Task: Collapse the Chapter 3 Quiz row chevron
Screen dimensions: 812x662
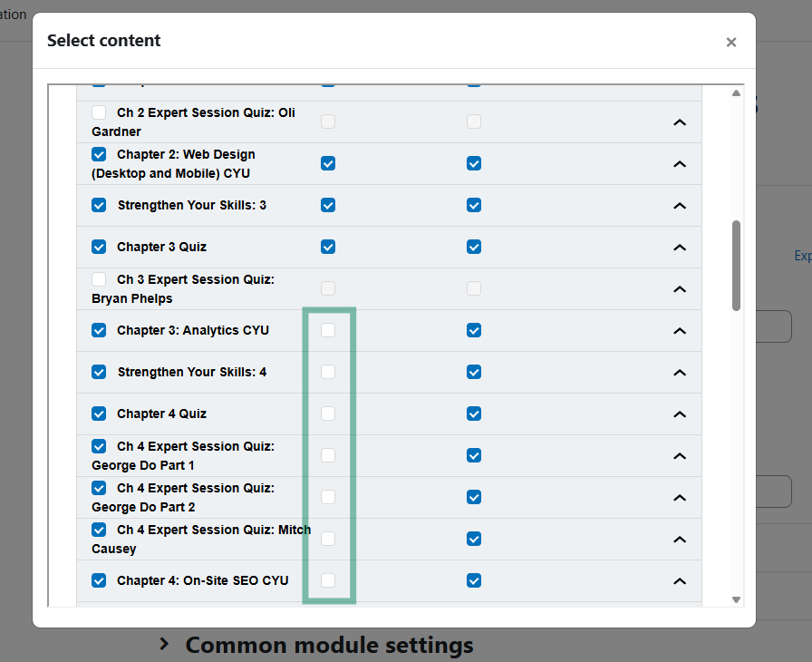Action: 680,248
